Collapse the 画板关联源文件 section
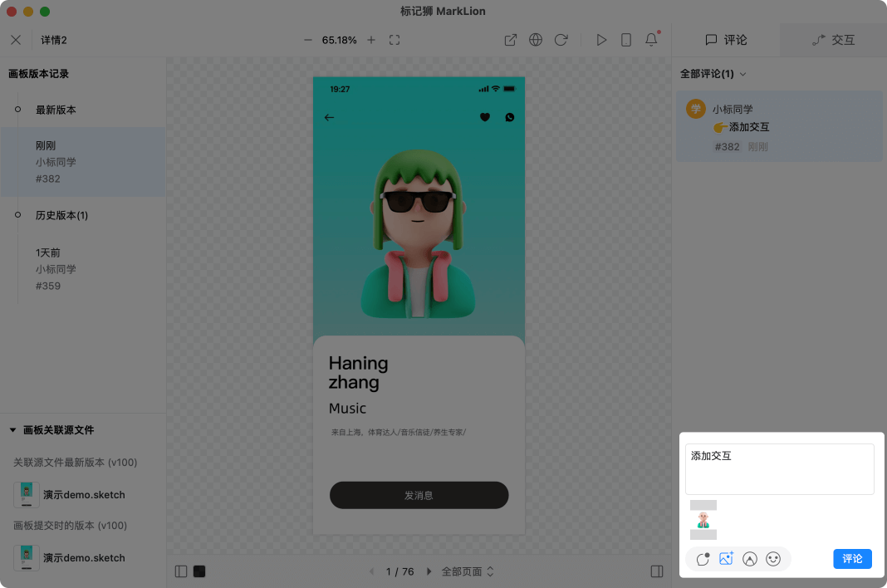 pos(13,430)
